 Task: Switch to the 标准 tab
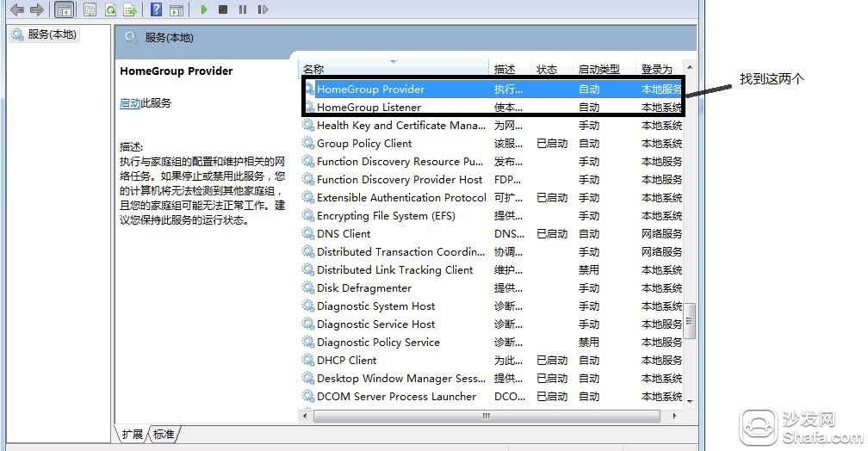click(x=164, y=435)
